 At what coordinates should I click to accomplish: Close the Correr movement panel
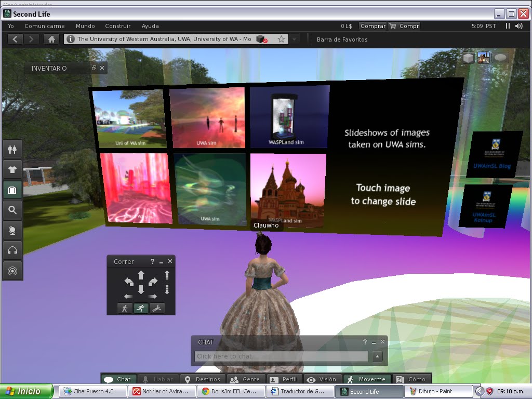click(x=170, y=261)
